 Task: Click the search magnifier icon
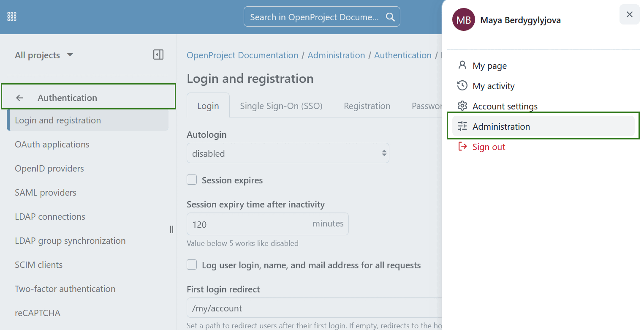(390, 16)
